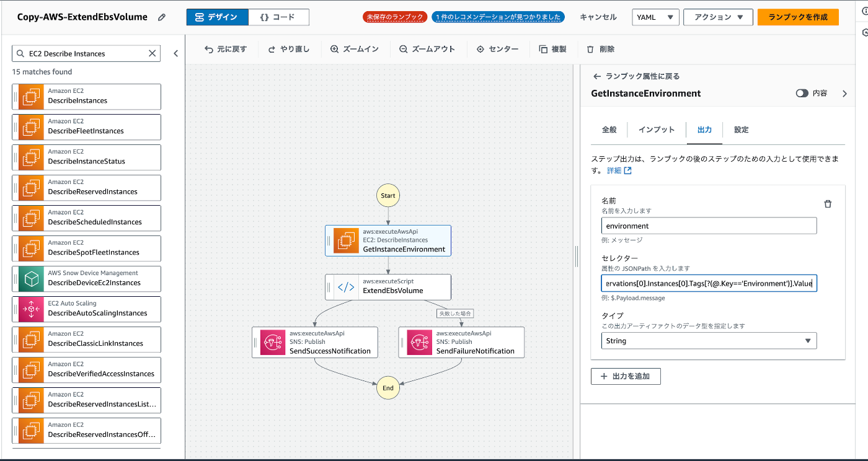
Task: Click the DescribeScheduledInstances action icon
Action: pyautogui.click(x=31, y=218)
